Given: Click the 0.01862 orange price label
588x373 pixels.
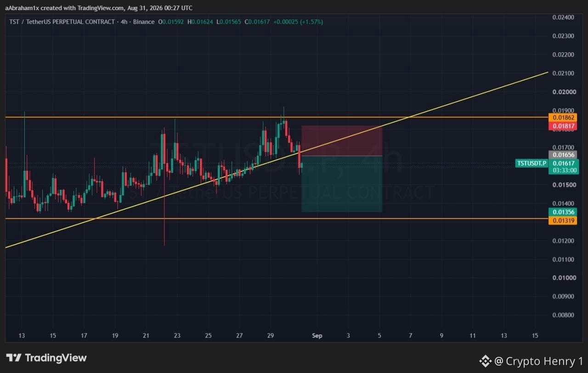Looking at the screenshot, I should click(563, 117).
